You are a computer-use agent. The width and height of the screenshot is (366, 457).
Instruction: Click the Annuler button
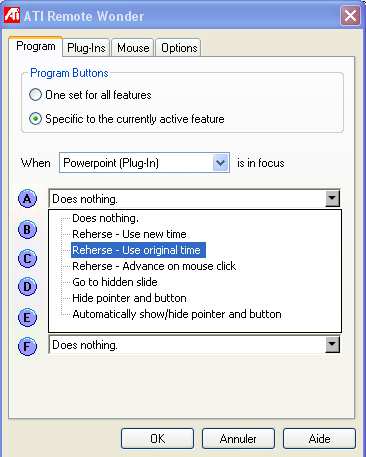coord(238,439)
